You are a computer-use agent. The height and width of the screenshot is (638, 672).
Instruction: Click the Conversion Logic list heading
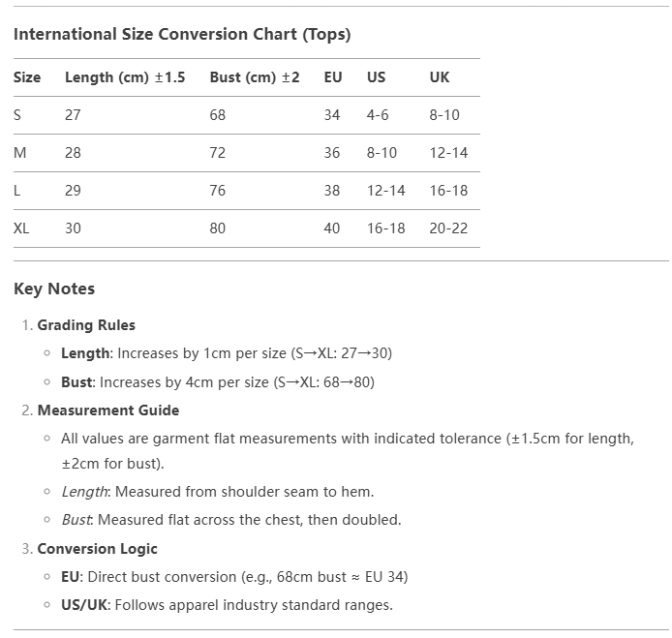tap(97, 549)
